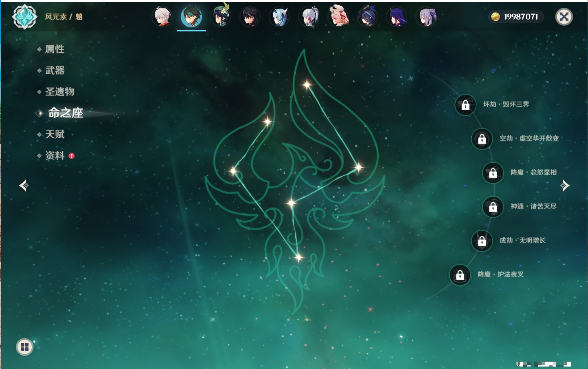The width and height of the screenshot is (588, 369).
Task: Go to the next character with right arrow
Action: tap(565, 186)
